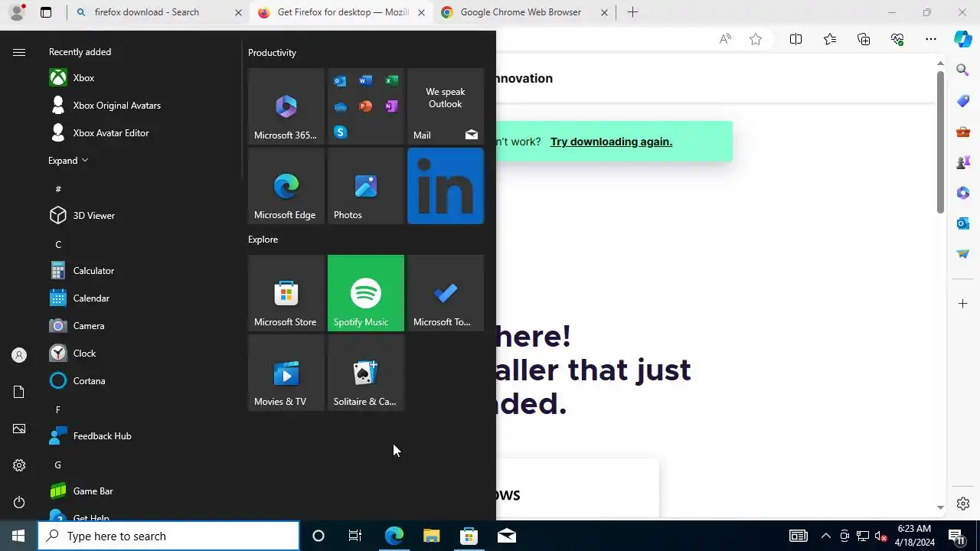980x551 pixels.
Task: Add this page to favorites
Action: [756, 39]
